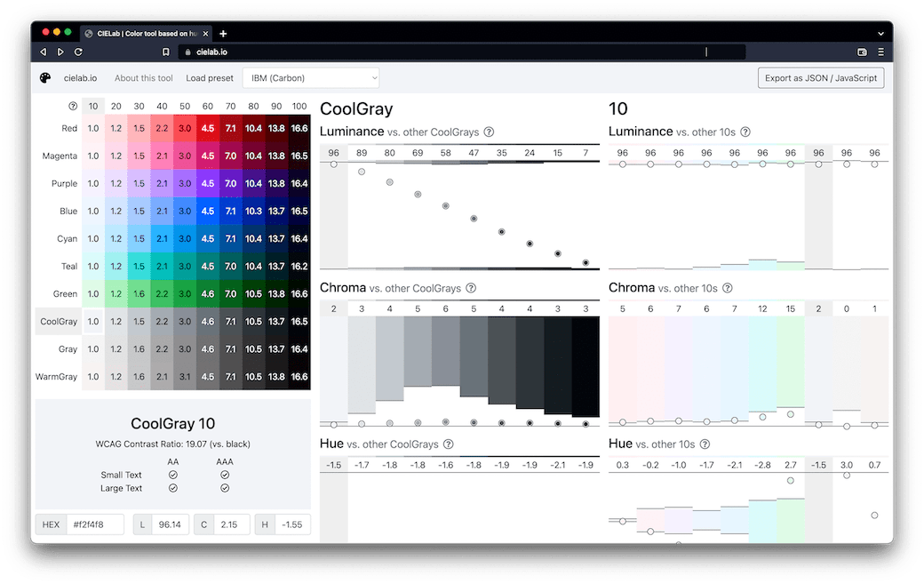Click help icon next to Hue vs. other 10s
This screenshot has width=924, height=584.
(x=705, y=444)
